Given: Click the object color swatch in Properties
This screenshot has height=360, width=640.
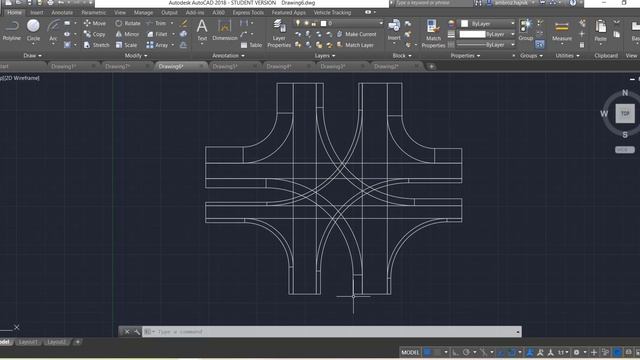Looking at the screenshot, I should pos(464,24).
